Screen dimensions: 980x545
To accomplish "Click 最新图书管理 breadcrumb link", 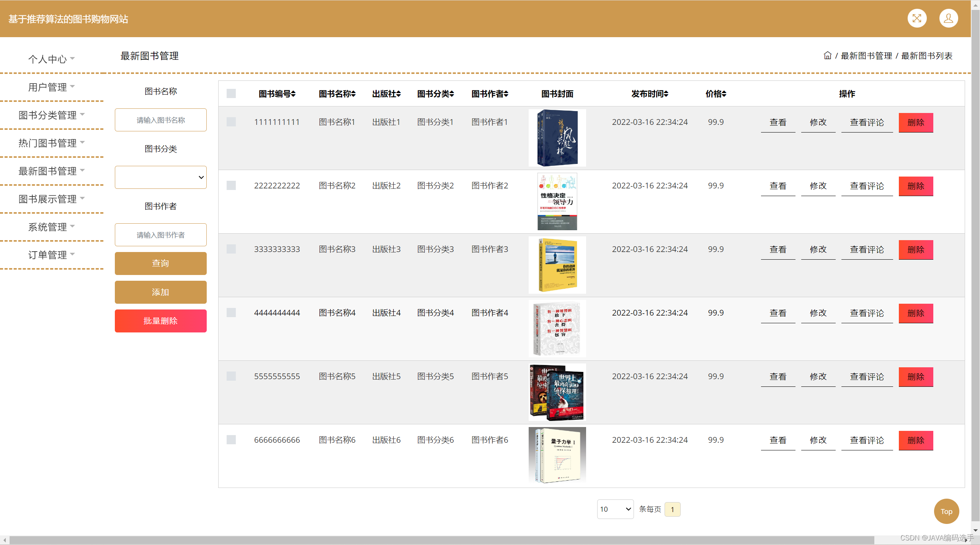I will point(866,56).
